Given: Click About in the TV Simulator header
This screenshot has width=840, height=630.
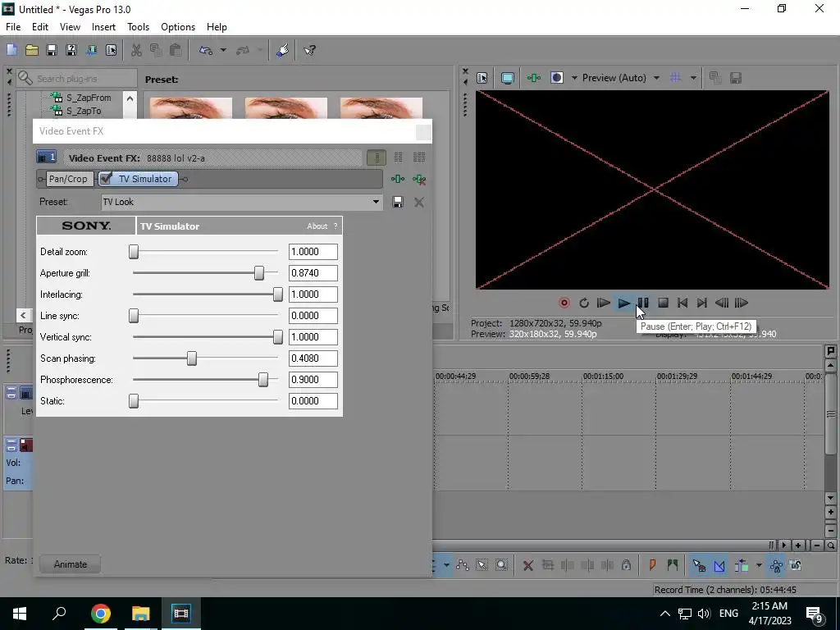Looking at the screenshot, I should tap(317, 226).
